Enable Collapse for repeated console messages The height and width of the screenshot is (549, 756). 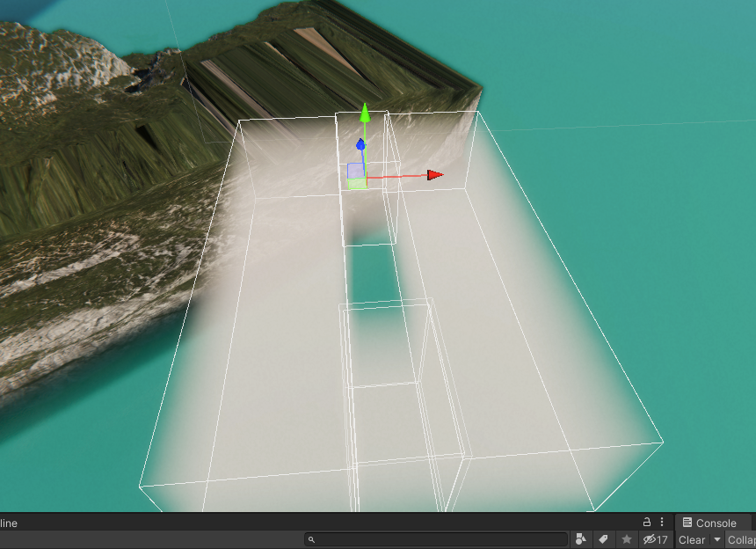[x=743, y=539]
